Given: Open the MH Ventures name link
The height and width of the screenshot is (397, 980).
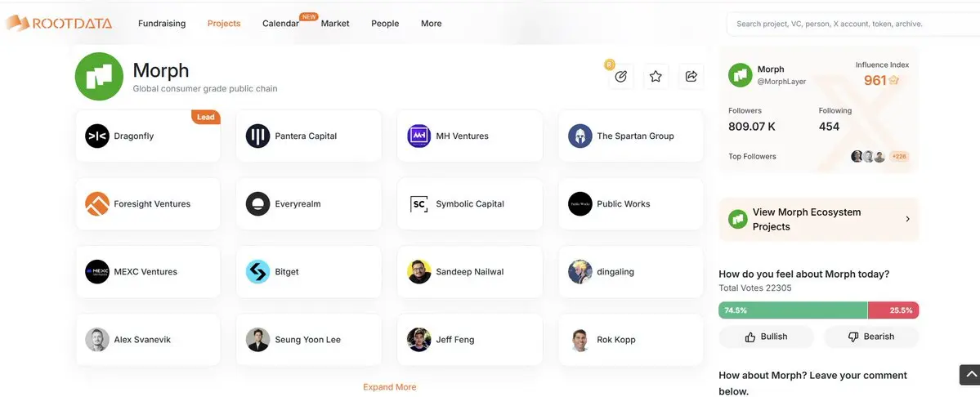Looking at the screenshot, I should coord(462,136).
